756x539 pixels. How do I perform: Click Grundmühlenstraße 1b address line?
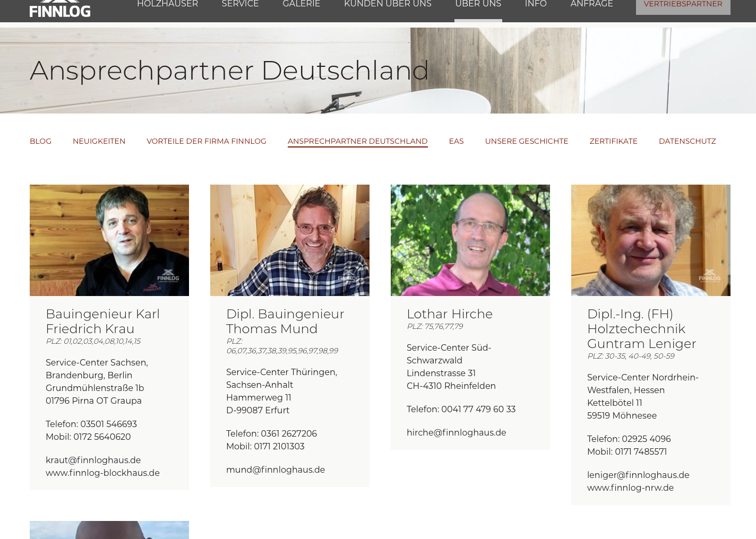[94, 388]
